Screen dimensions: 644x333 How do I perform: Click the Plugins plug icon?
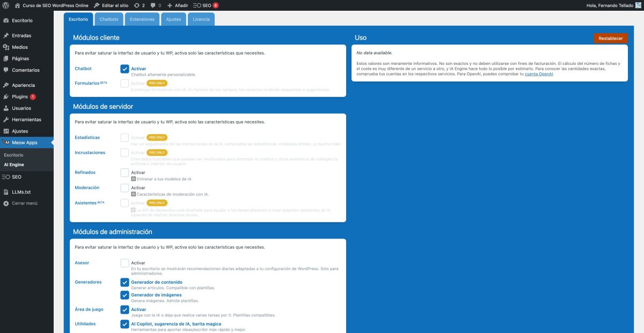coord(6,97)
